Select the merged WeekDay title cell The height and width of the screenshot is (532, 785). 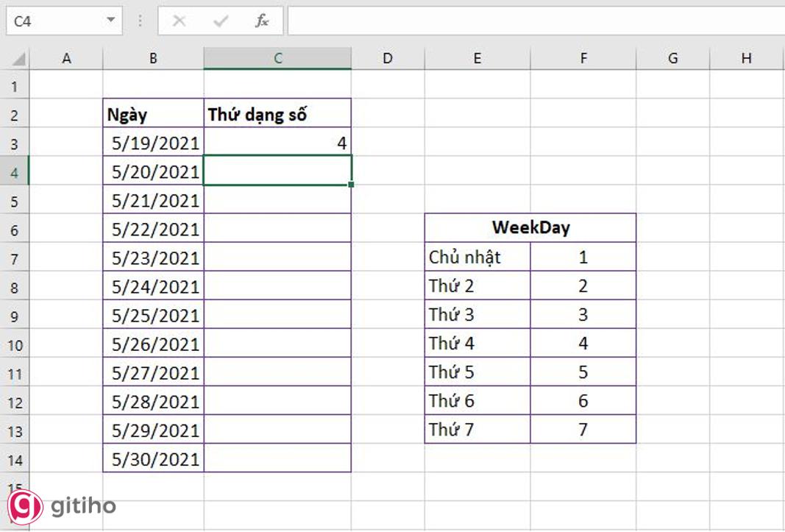(x=530, y=228)
